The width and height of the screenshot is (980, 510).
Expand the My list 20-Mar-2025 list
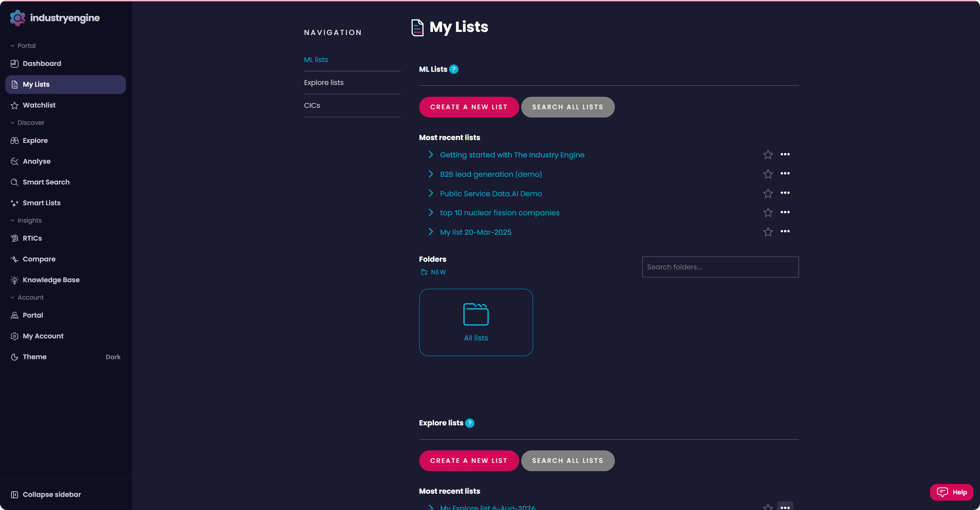coord(431,232)
